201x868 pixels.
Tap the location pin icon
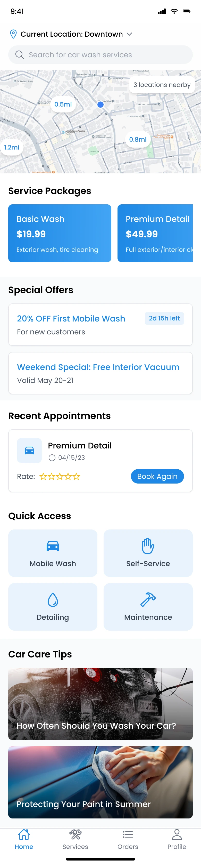[x=13, y=34]
